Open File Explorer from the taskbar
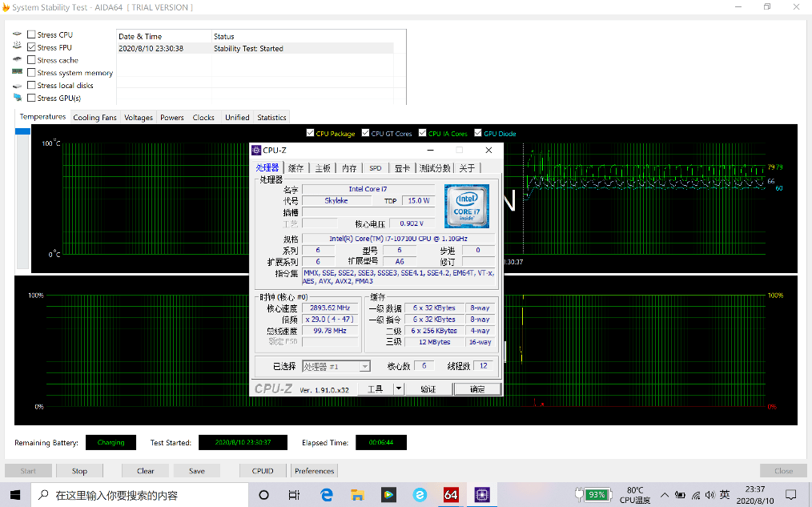This screenshot has height=507, width=812. tap(358, 495)
